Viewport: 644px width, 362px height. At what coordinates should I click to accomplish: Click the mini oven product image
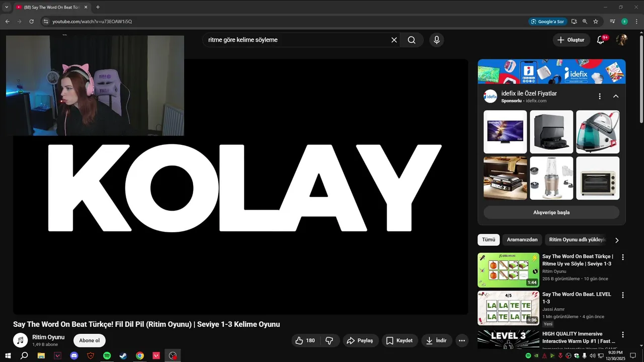pos(598,178)
